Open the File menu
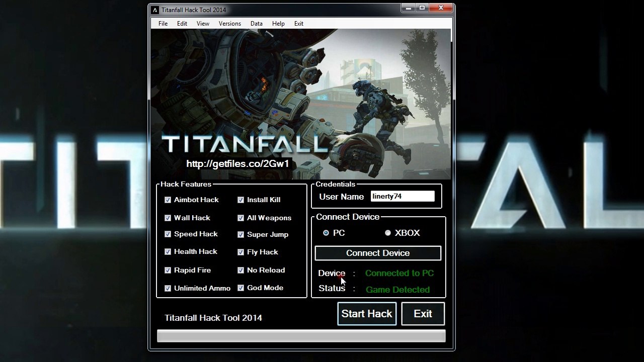The image size is (644, 362). pos(163,24)
